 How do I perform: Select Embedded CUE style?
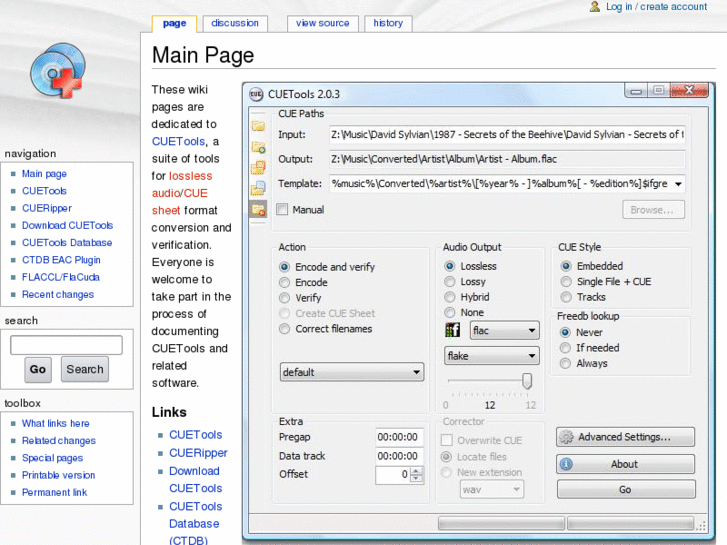click(x=566, y=266)
